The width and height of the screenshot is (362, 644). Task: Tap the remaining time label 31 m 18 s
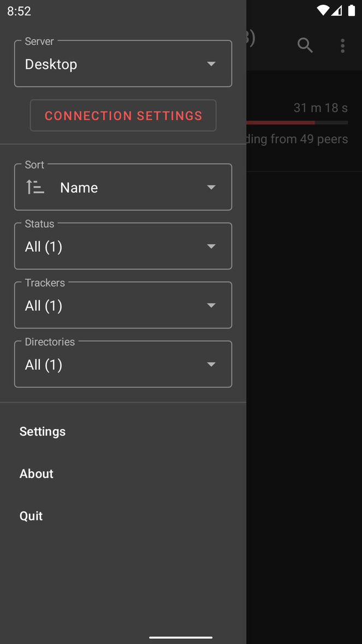pos(321,108)
